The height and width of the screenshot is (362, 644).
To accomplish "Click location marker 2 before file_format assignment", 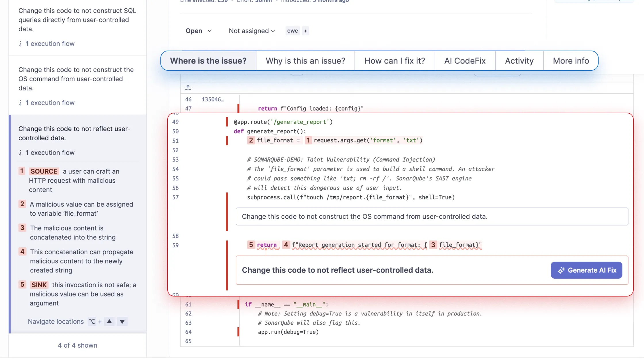I will click(x=251, y=140).
